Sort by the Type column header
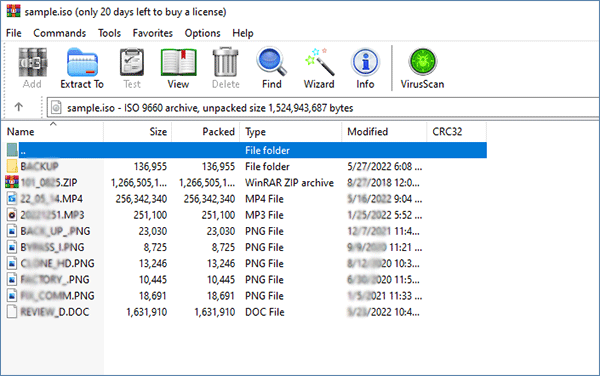Screen dimensions: 600x376 pyautogui.click(x=291, y=132)
